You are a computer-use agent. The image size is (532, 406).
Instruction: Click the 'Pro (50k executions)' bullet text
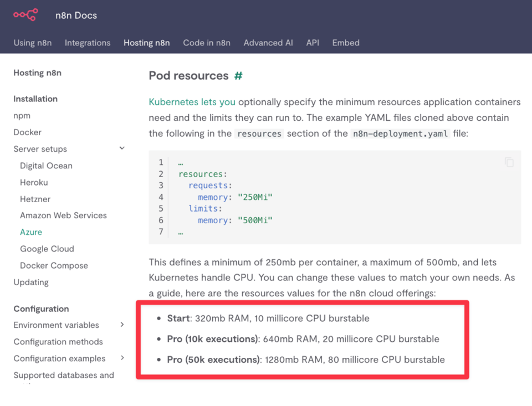306,359
